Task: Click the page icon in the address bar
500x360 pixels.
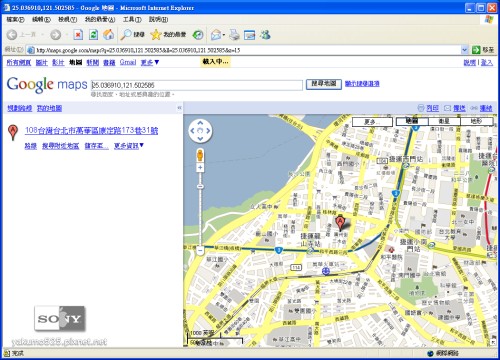Action: (31, 50)
